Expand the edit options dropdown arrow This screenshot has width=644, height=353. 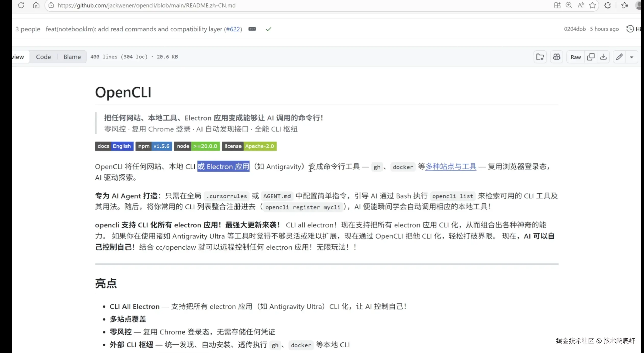click(632, 57)
